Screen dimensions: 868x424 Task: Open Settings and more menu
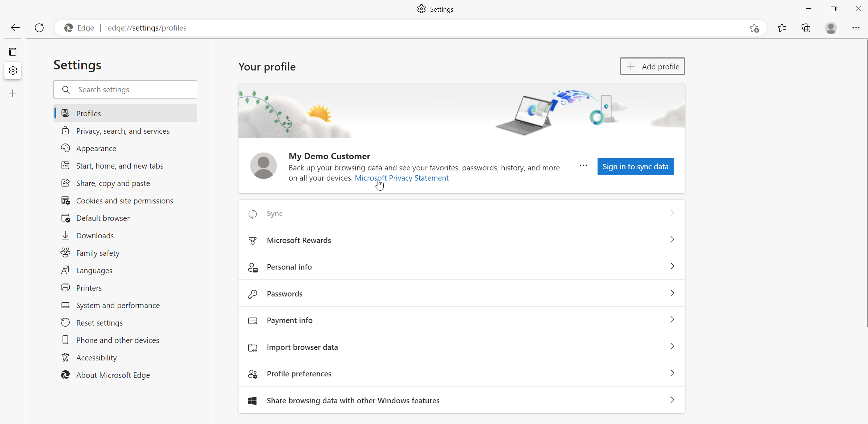(856, 28)
